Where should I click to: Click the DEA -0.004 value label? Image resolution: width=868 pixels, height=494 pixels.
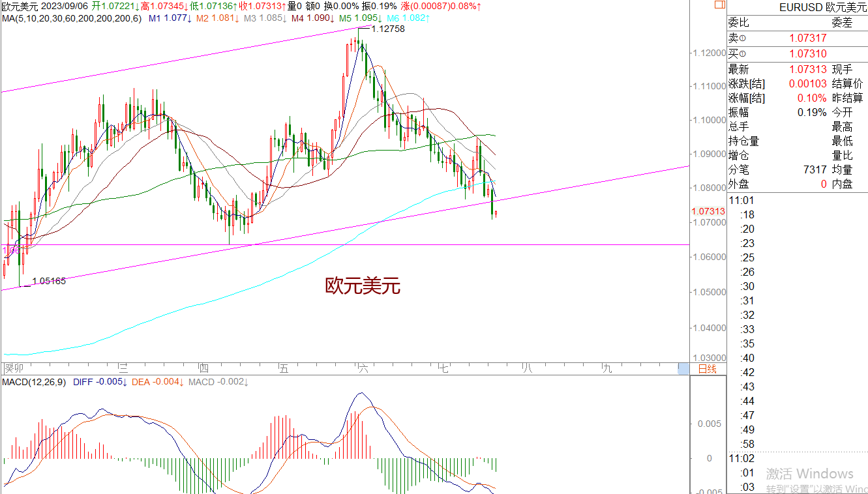tap(158, 381)
